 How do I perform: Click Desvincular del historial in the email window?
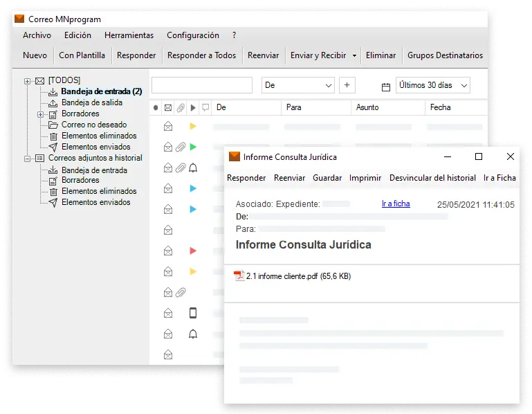(432, 178)
